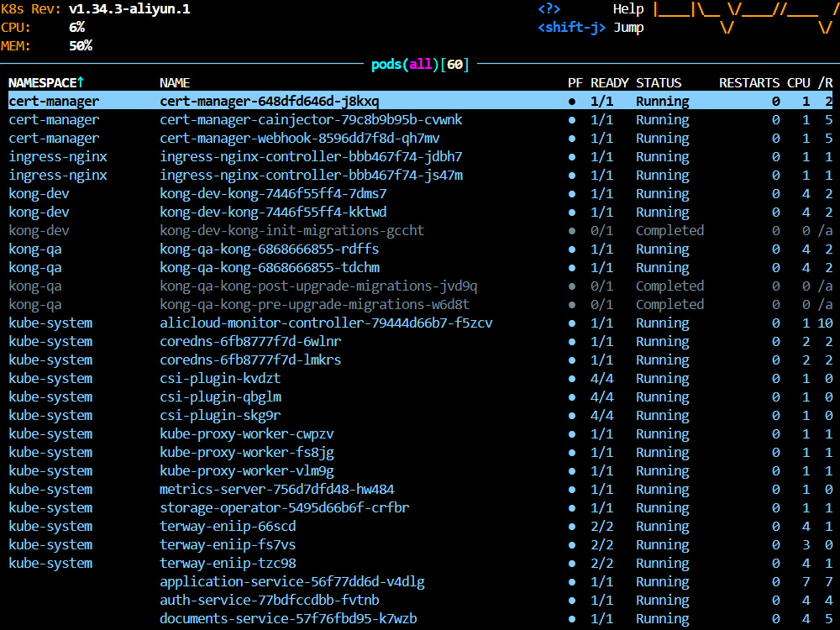Select pod ingress-nginx-controller-bbb467f74-js47m
Image resolution: width=840 pixels, height=630 pixels.
(420, 175)
